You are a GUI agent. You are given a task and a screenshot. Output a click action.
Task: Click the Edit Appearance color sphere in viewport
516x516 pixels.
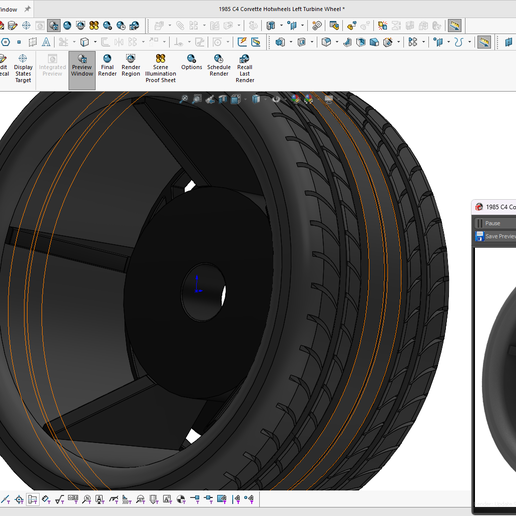click(x=295, y=99)
